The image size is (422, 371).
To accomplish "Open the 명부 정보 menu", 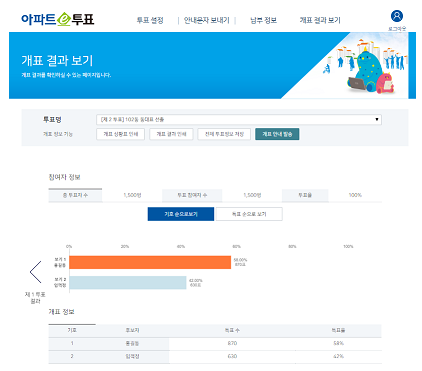I will pos(263,20).
